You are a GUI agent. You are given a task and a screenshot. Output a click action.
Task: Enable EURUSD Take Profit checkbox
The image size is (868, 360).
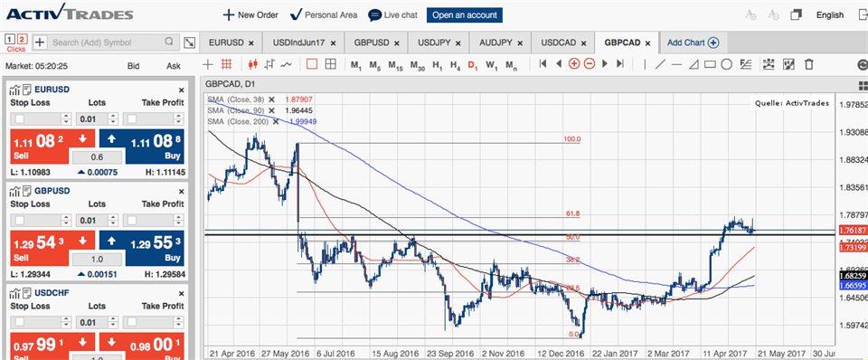click(132, 119)
